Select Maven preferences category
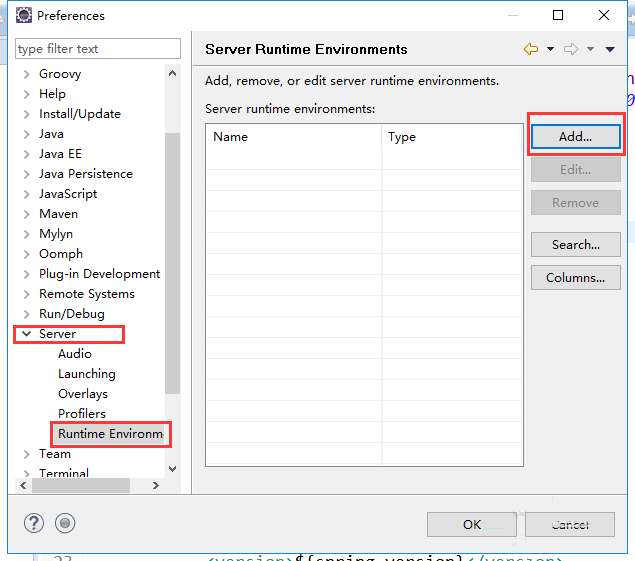The width and height of the screenshot is (635, 561). click(58, 213)
